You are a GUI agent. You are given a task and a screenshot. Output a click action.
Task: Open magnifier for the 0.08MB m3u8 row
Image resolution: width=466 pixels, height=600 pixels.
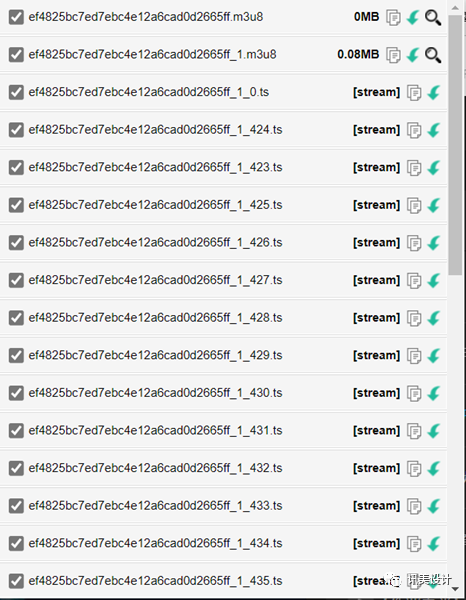click(x=433, y=55)
